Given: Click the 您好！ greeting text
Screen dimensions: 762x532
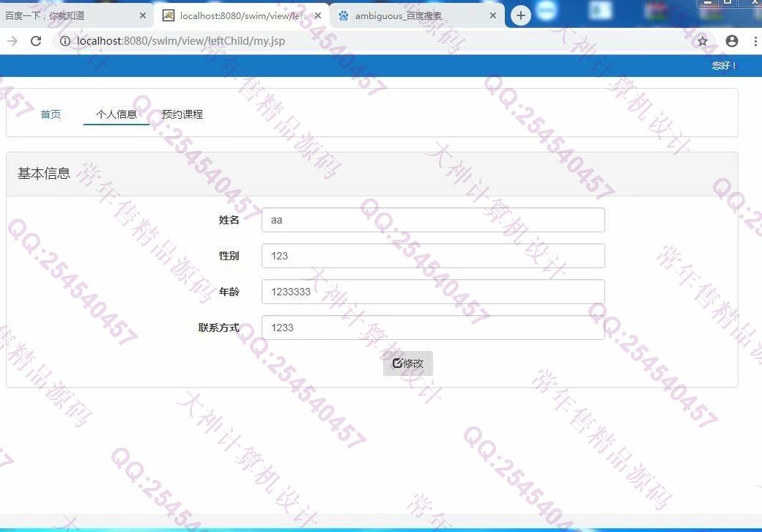Looking at the screenshot, I should [x=724, y=65].
